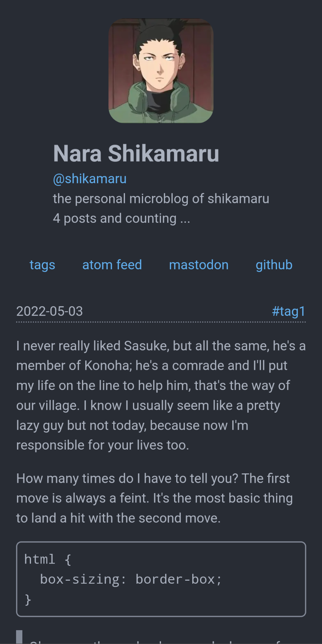Open the tags page
The width and height of the screenshot is (322, 644).
(42, 265)
